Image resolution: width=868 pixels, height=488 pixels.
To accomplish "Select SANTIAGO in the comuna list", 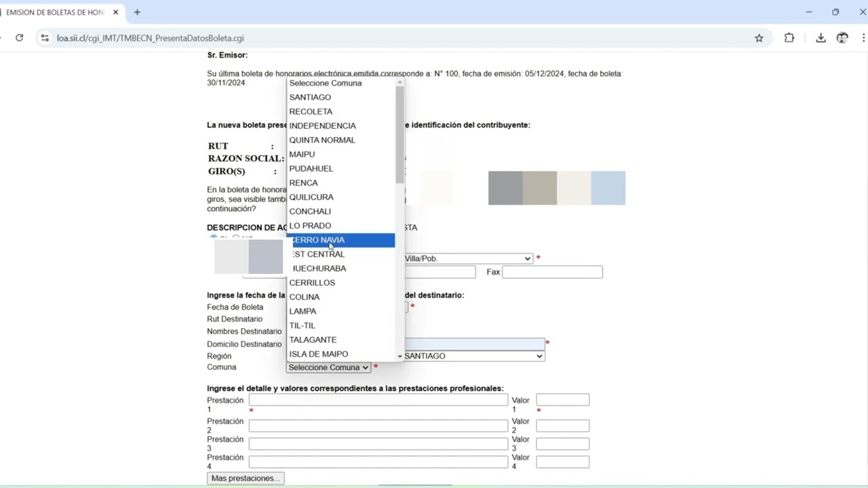I will click(341, 97).
